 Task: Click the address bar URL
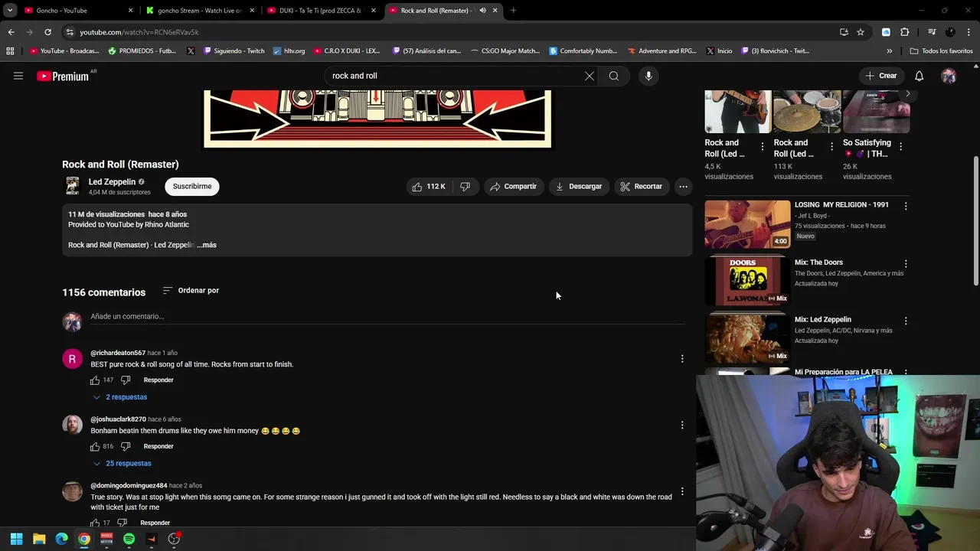(139, 32)
